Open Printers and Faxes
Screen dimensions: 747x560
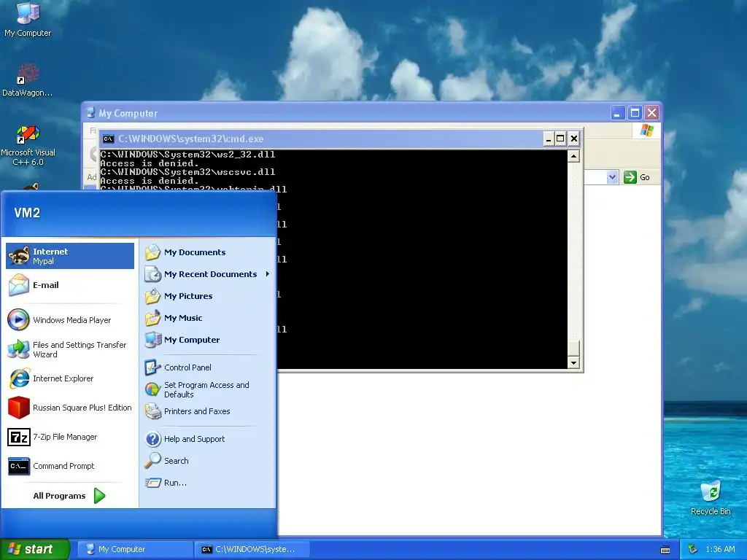pyautogui.click(x=207, y=411)
